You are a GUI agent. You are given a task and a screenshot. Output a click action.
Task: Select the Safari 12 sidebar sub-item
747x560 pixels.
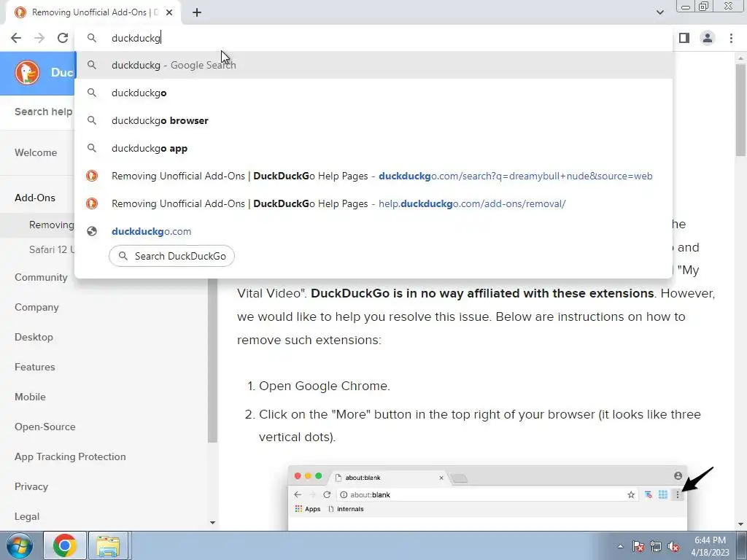(x=52, y=249)
